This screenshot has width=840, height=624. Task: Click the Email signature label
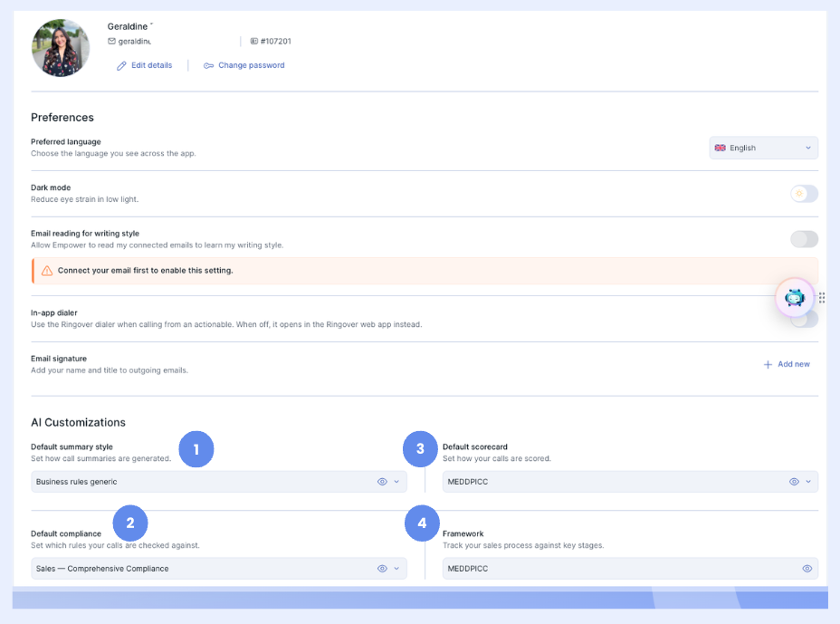point(59,359)
